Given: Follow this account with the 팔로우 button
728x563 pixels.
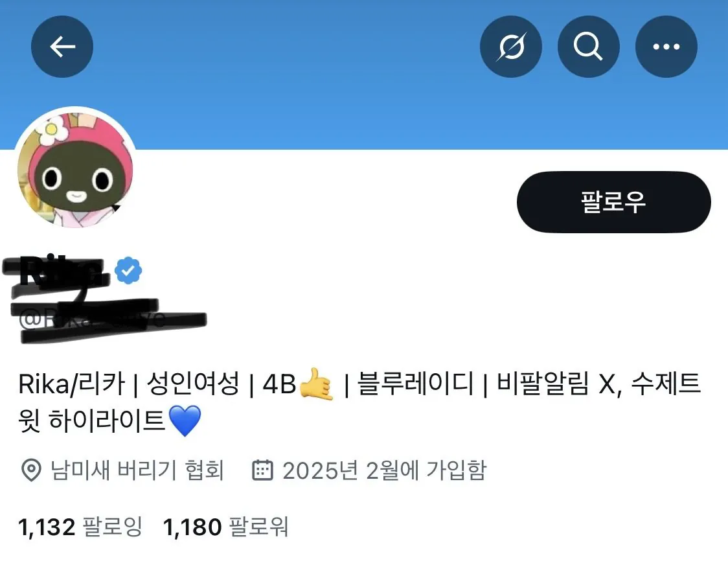Looking at the screenshot, I should point(613,201).
